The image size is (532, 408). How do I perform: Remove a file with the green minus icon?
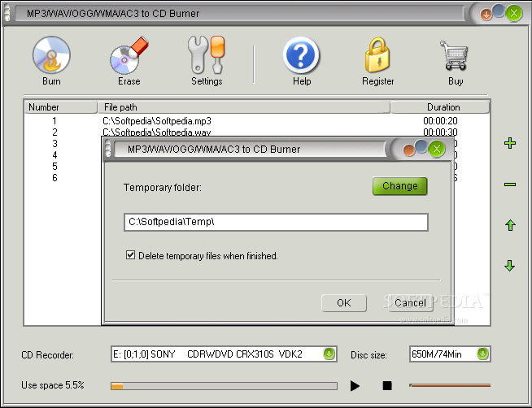click(510, 184)
